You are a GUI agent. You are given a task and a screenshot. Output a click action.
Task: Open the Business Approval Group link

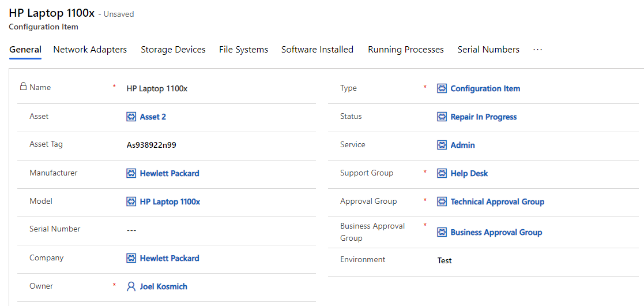496,232
